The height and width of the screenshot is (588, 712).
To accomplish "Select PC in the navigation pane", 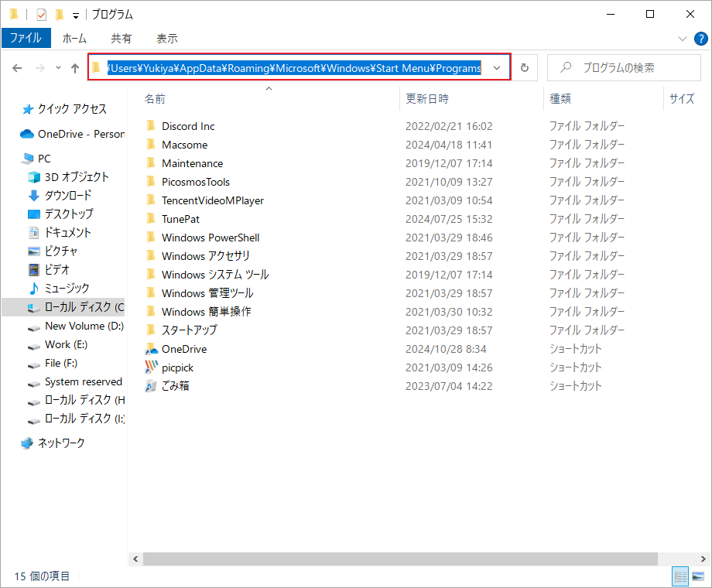I will 37,159.
